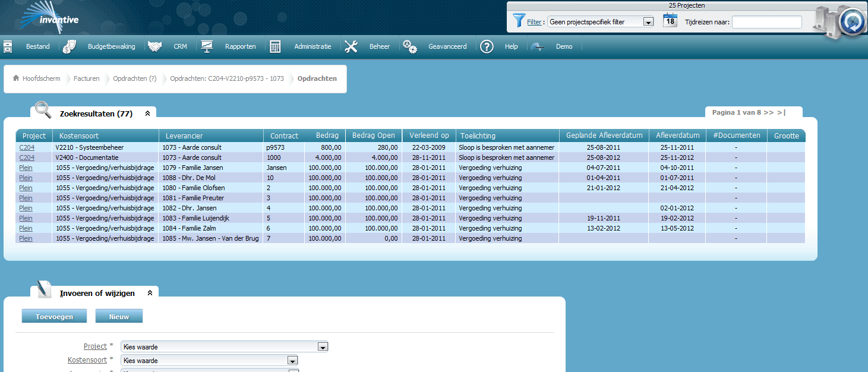Click the funnel filter icon
This screenshot has width=868, height=372.
(x=518, y=21)
